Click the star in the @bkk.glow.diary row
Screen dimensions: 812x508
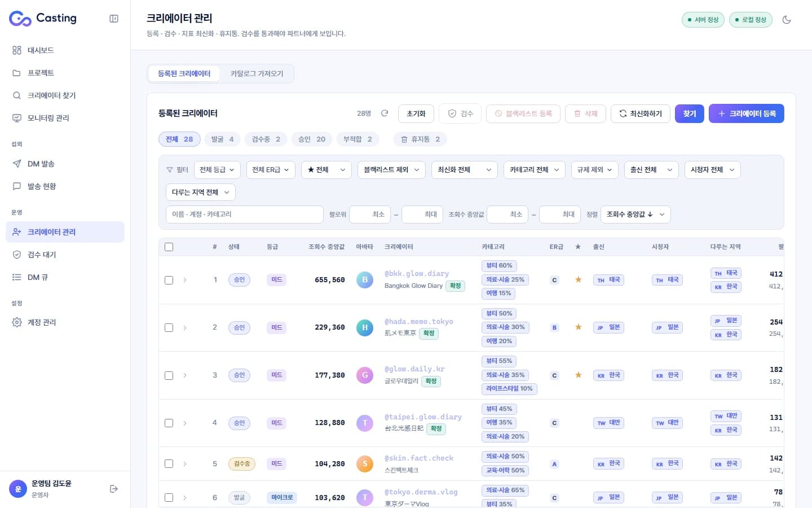578,279
